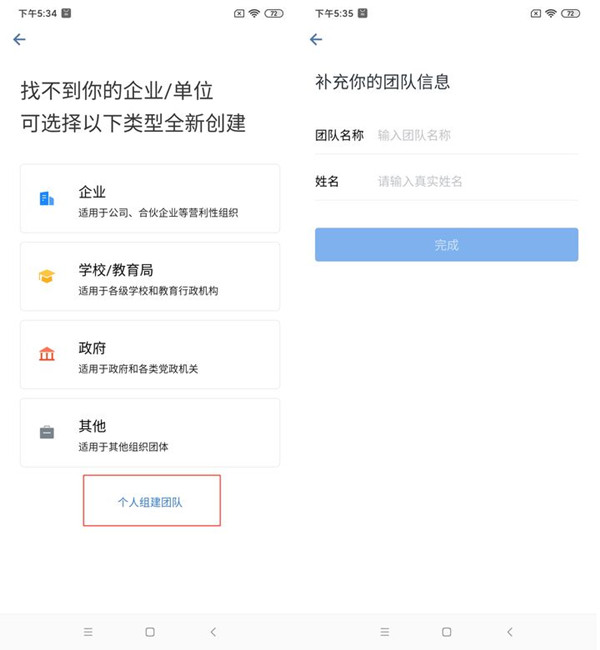The height and width of the screenshot is (650, 600).
Task: Choose the 学校/教育局 organization type
Action: coord(150,277)
